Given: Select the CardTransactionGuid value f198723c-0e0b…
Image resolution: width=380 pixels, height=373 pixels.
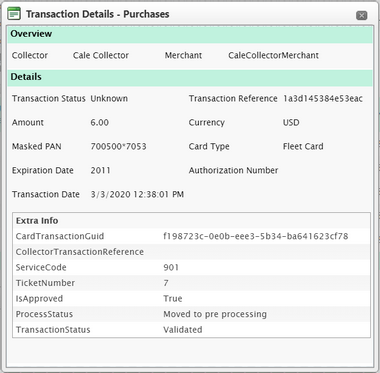Looking at the screenshot, I should pos(256,236).
